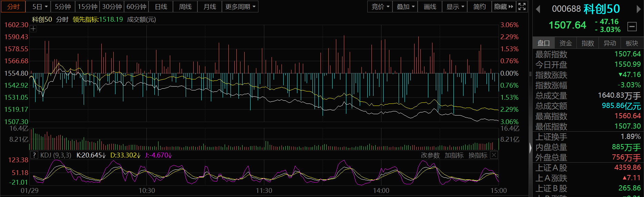This screenshot has width=644, height=197.
Task: Click 换指标 to change the indicator
Action: click(x=478, y=155)
